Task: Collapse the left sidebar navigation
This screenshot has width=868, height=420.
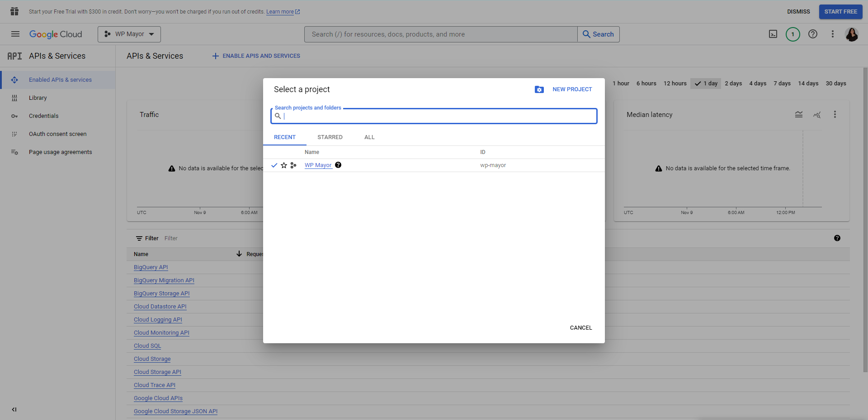Action: coord(14,410)
